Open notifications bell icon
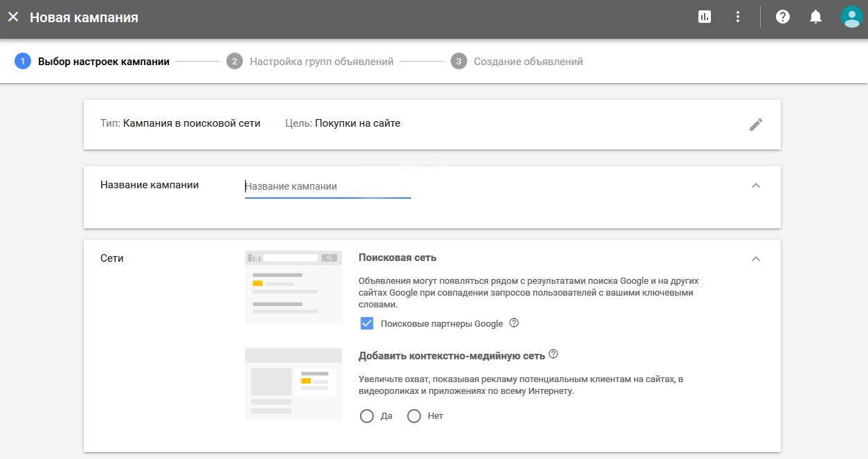This screenshot has height=459, width=868. [x=816, y=17]
